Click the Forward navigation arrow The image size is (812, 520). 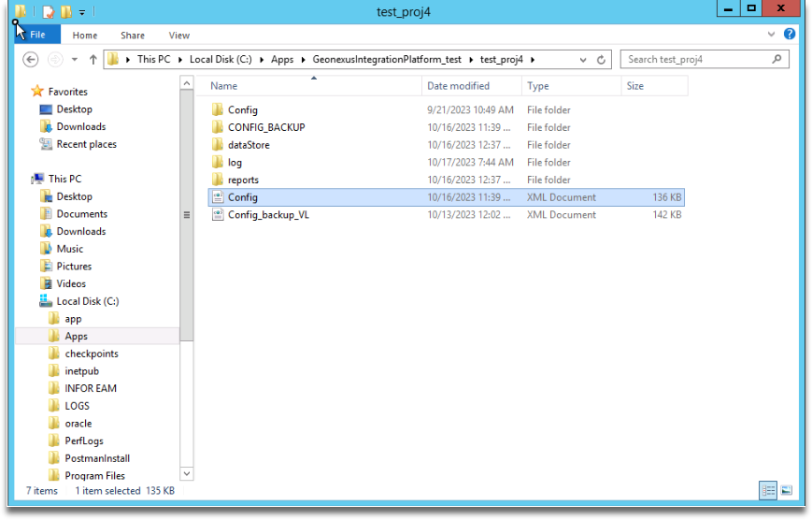point(55,60)
